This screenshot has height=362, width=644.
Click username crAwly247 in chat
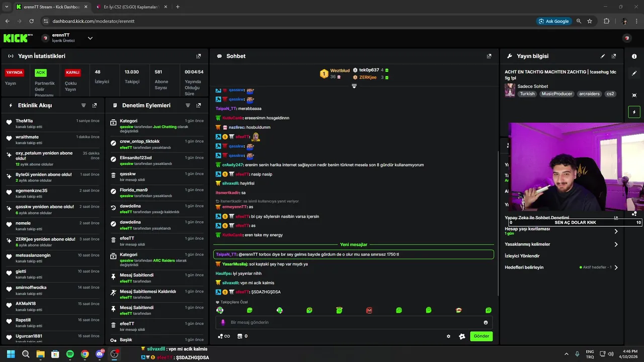click(x=232, y=165)
